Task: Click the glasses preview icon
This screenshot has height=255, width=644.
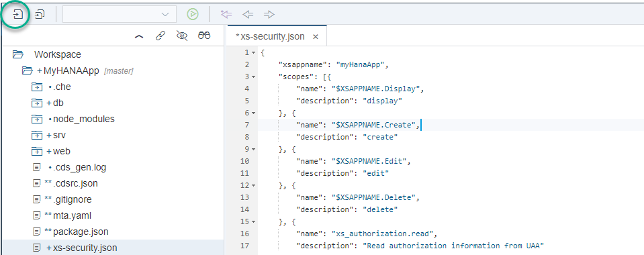Action: [204, 36]
